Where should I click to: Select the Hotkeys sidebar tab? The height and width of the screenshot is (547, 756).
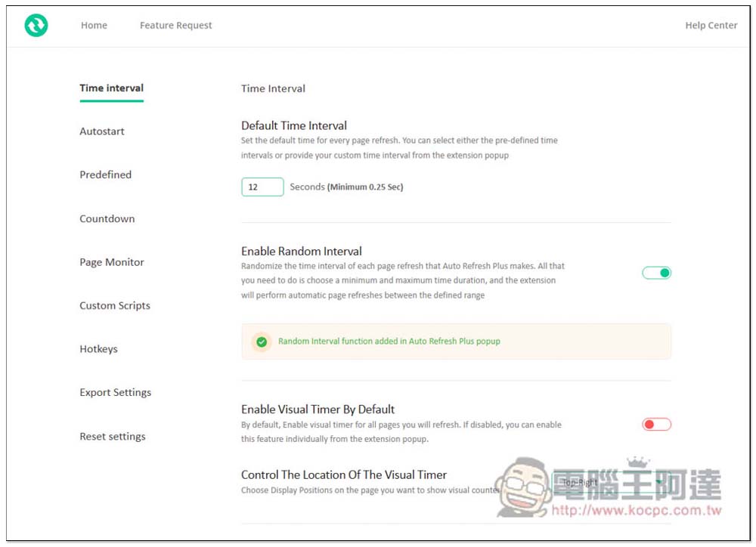[98, 349]
